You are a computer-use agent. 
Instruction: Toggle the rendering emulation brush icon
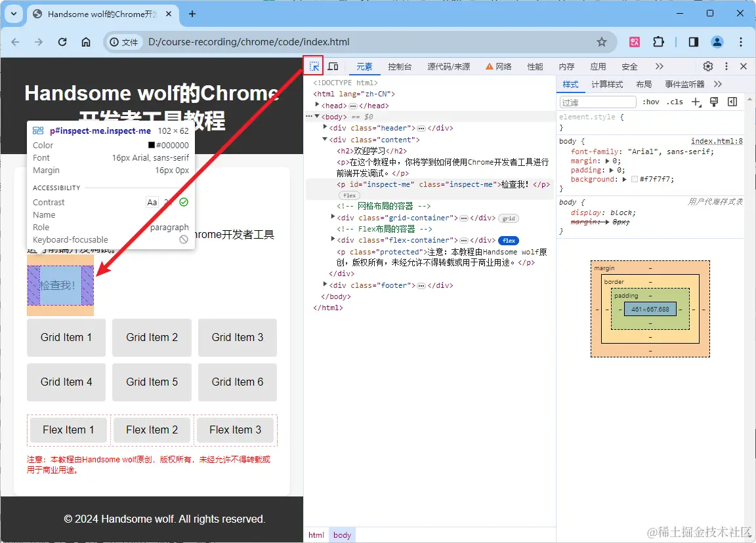[x=714, y=102]
